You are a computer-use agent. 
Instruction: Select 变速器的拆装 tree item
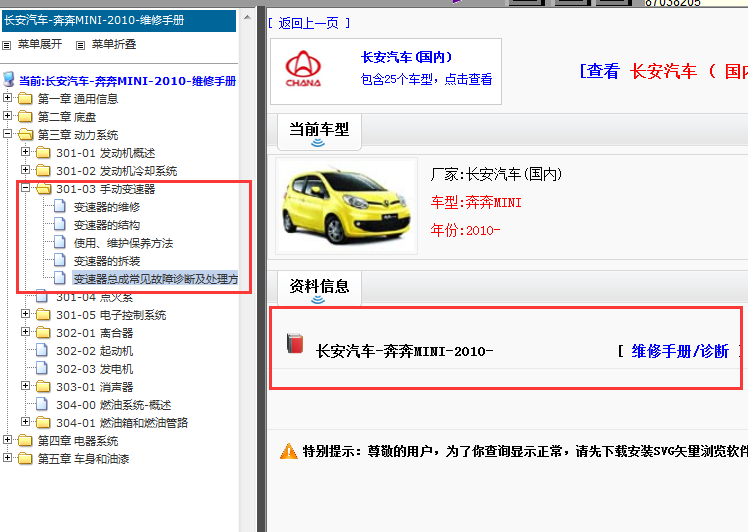[x=107, y=261]
